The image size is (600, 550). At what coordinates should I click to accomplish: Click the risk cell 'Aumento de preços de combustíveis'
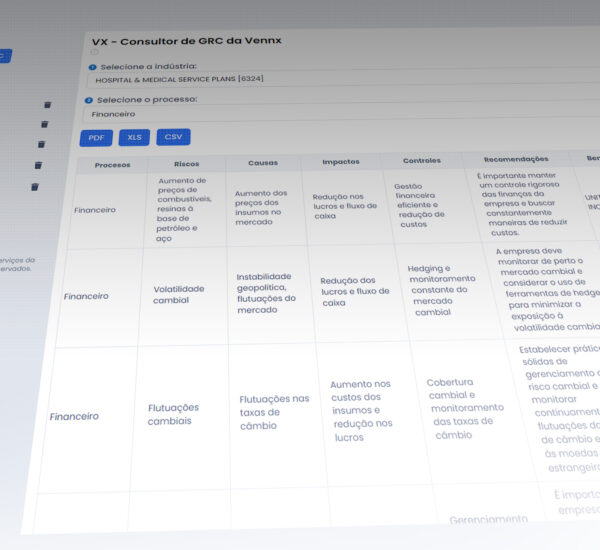point(184,209)
